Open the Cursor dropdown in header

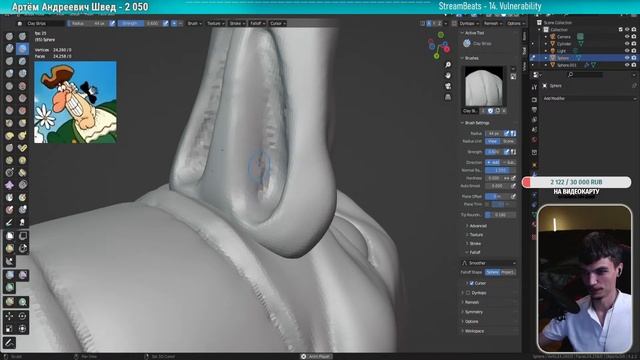pyautogui.click(x=278, y=23)
